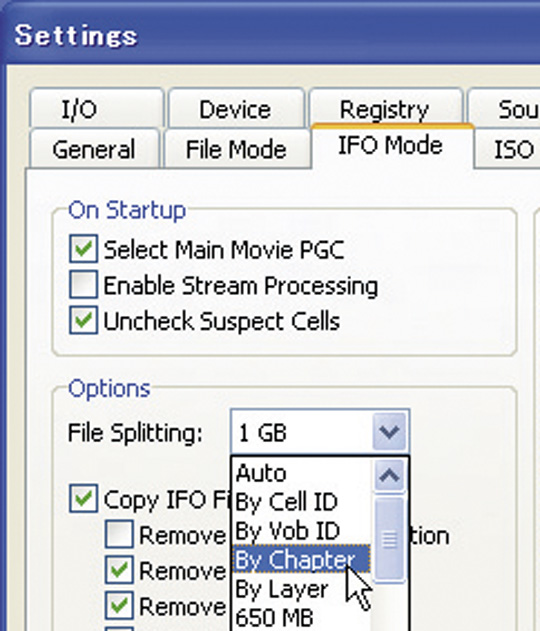Toggle Copy IFO Files checkbox
The width and height of the screenshot is (540, 631).
click(x=83, y=499)
